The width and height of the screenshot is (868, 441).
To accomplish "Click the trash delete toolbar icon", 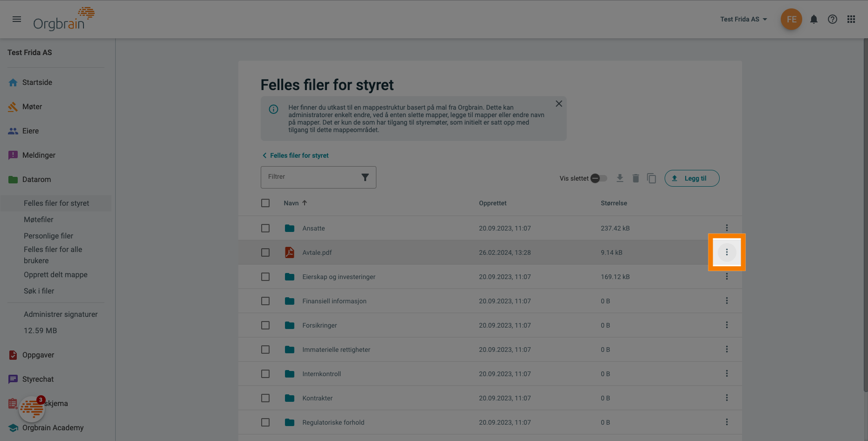I will click(636, 178).
